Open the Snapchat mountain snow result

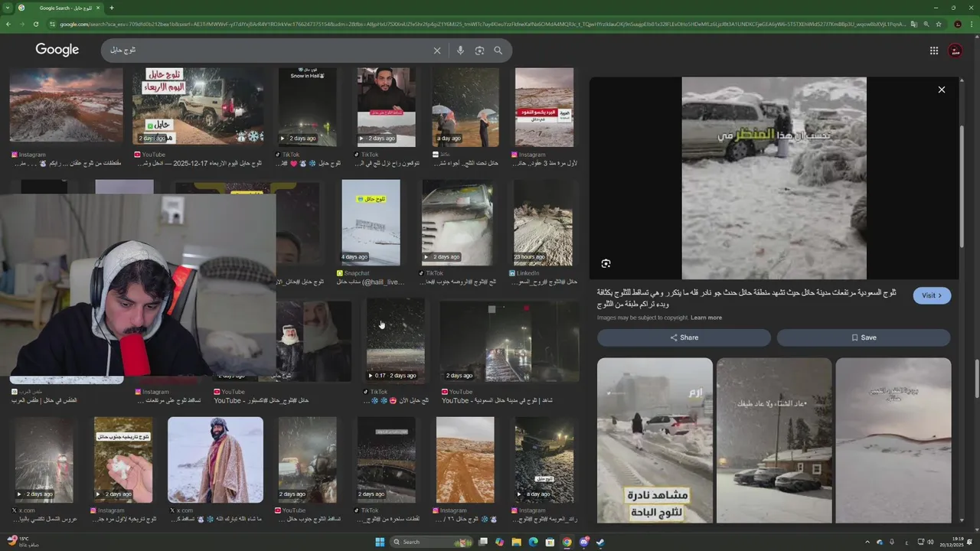tap(371, 222)
